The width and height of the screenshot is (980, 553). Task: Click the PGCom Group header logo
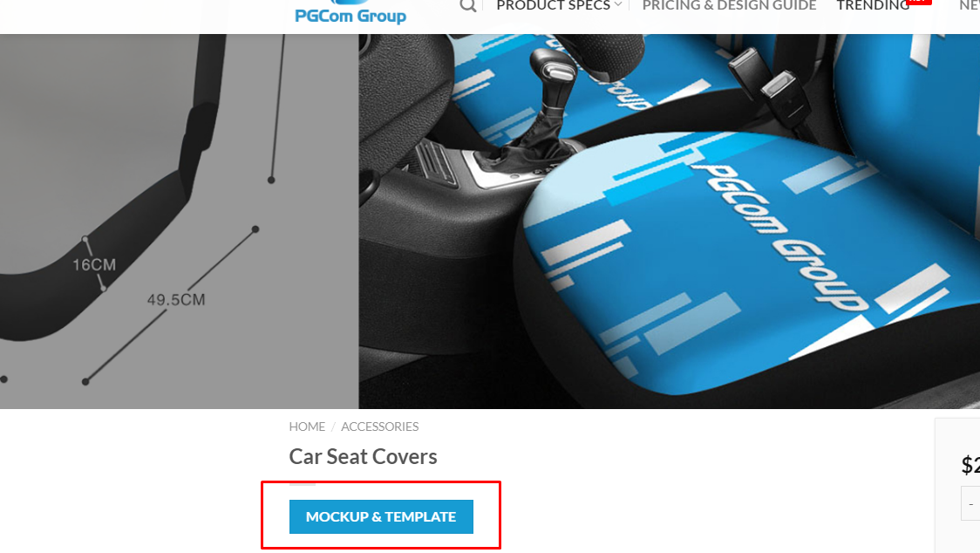coord(350,13)
